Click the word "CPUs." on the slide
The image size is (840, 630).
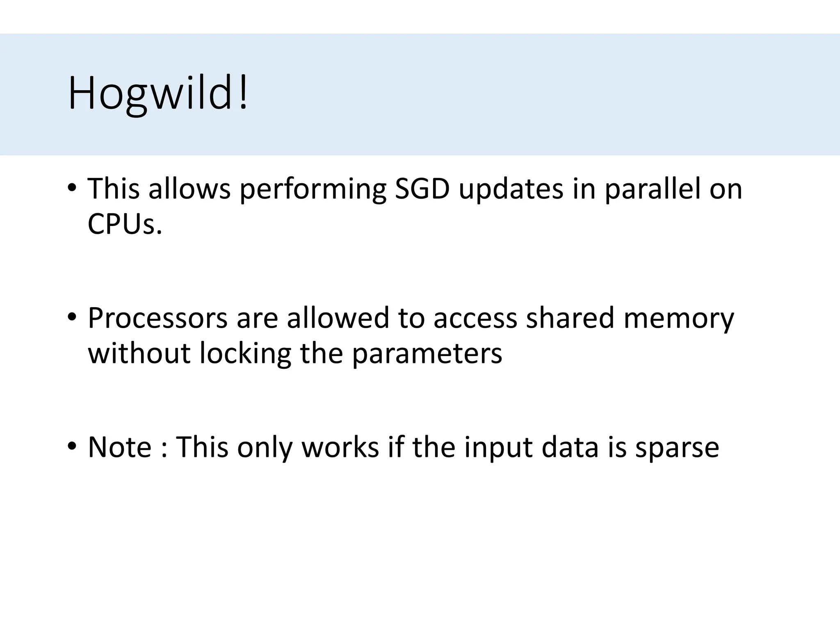(125, 224)
